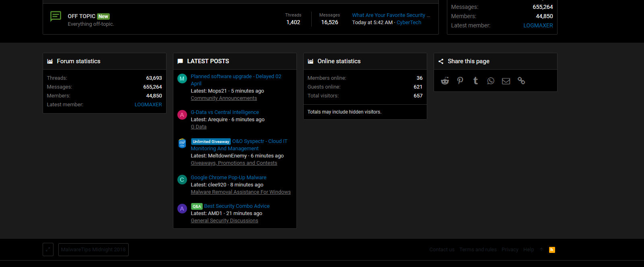Image resolution: width=644 pixels, height=267 pixels.
Task: Open Mops21's green M avatar
Action: (x=182, y=79)
